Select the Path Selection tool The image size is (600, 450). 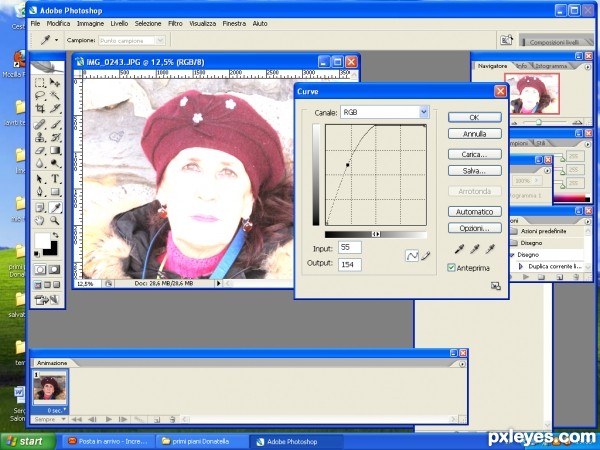tap(40, 179)
